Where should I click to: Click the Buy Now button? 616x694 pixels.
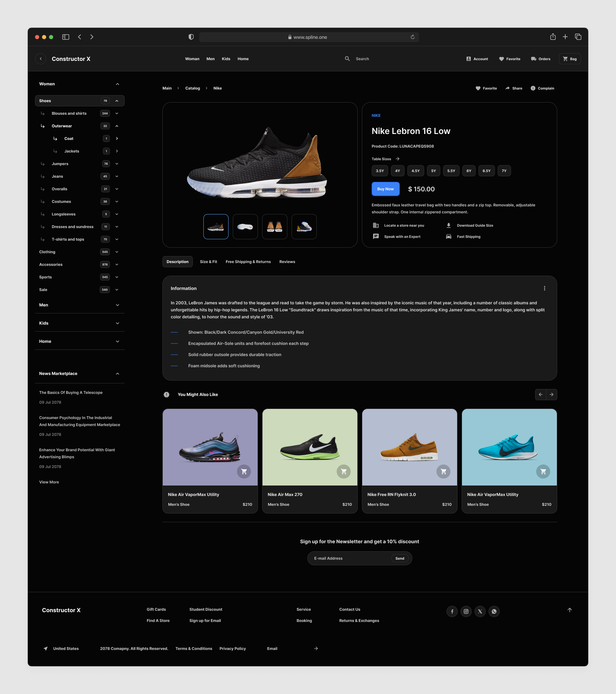pyautogui.click(x=385, y=189)
